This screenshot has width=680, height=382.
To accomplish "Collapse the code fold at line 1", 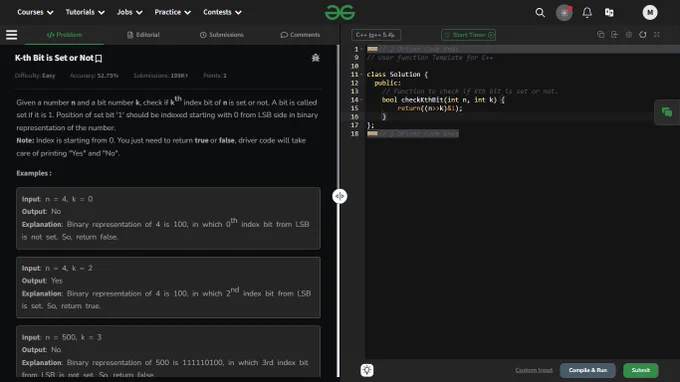I will [x=362, y=49].
